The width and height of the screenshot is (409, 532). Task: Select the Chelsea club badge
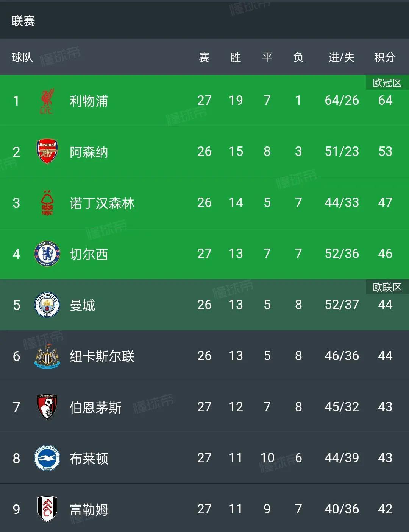[47, 254]
